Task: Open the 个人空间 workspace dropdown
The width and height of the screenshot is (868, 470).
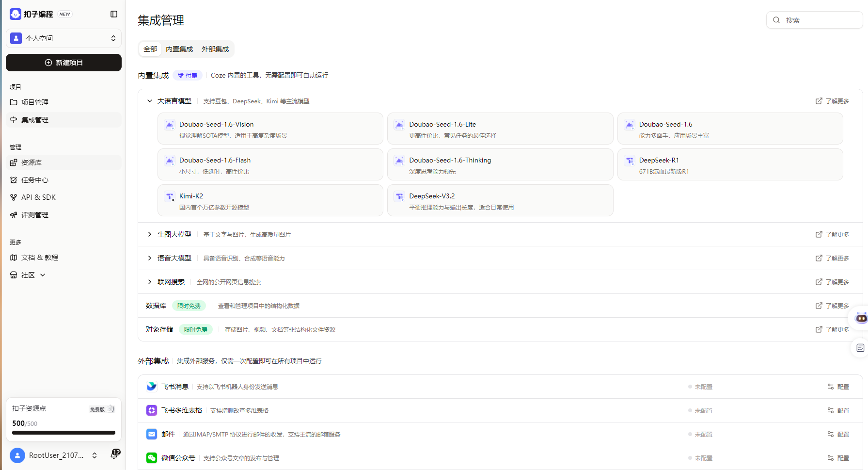Action: tap(63, 38)
